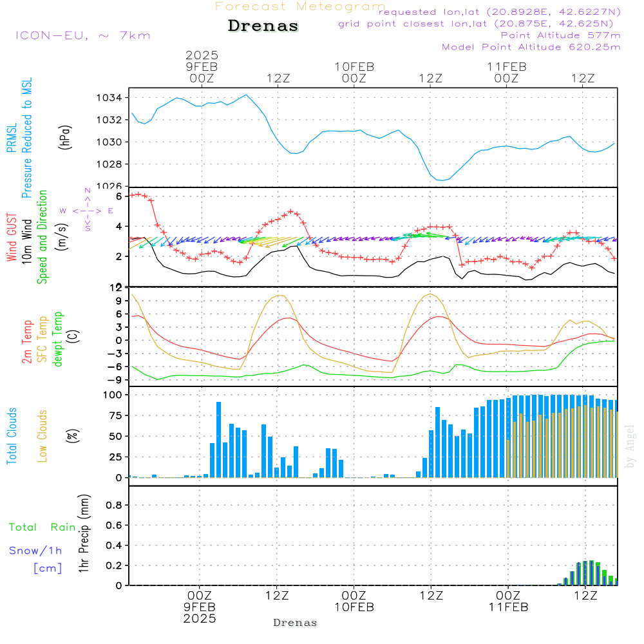Click the "(C)" temperature unit label
The height and width of the screenshot is (644, 644).
pos(73,336)
